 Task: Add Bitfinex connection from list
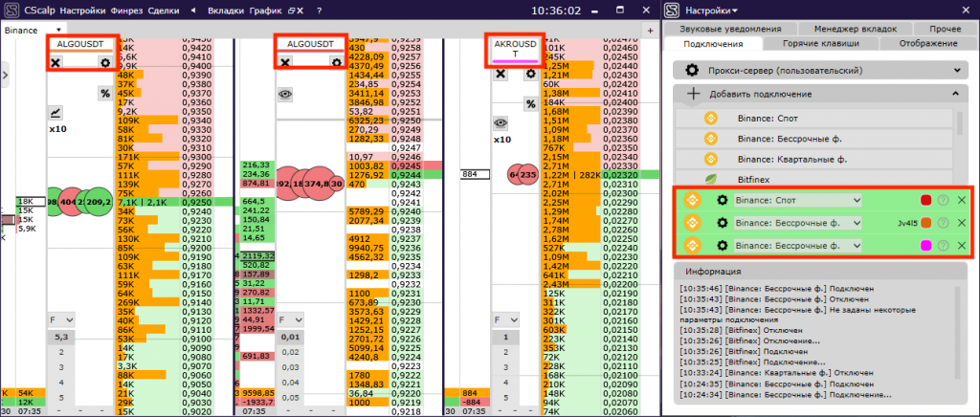click(814, 179)
